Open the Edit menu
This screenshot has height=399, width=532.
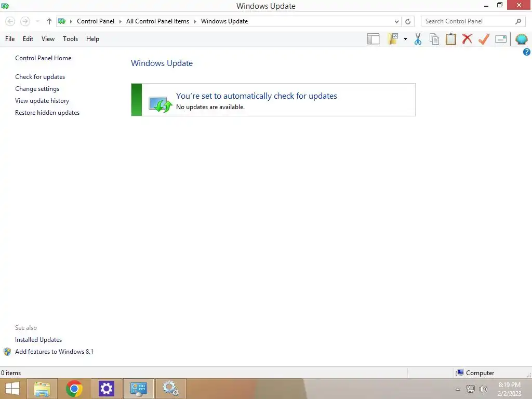point(28,39)
